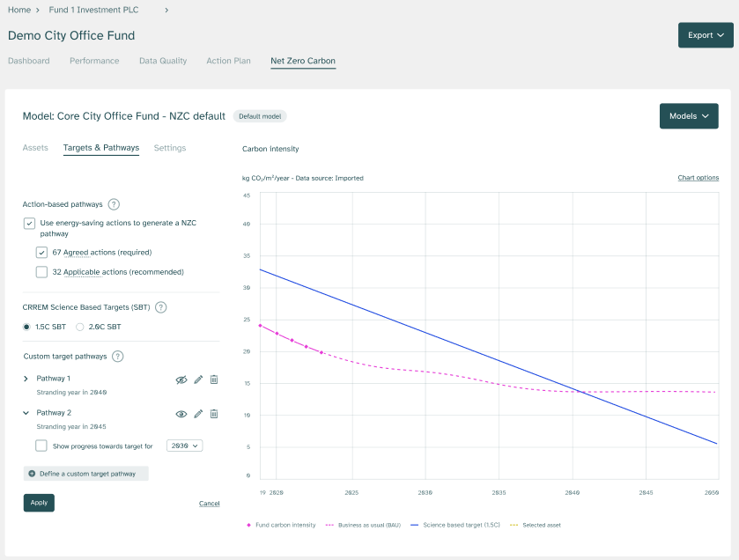This screenshot has height=560, width=739.
Task: Switch to the Assets tab
Action: click(35, 148)
